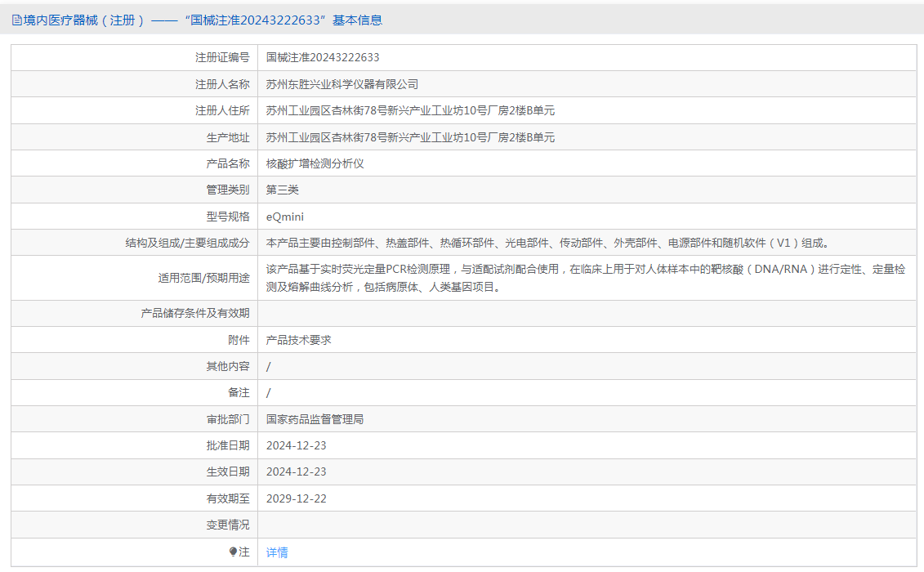Click the 生效日期 label

(x=227, y=471)
